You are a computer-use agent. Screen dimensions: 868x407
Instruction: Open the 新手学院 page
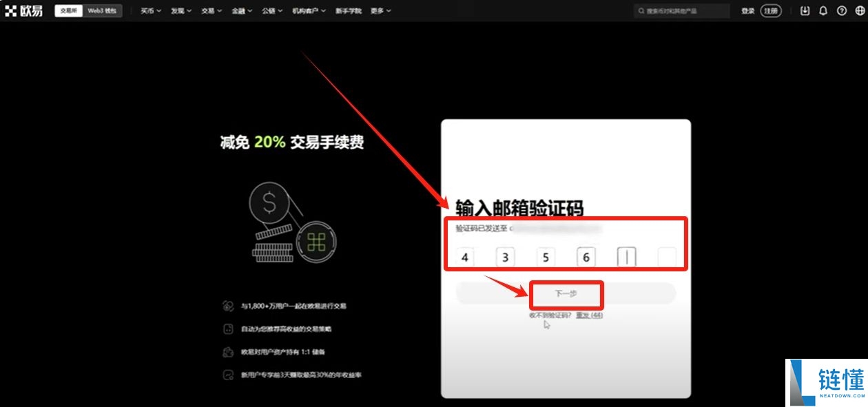tap(349, 11)
